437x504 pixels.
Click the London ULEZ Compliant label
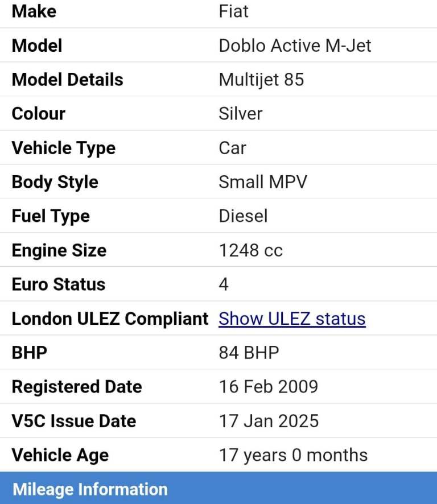coord(110,319)
